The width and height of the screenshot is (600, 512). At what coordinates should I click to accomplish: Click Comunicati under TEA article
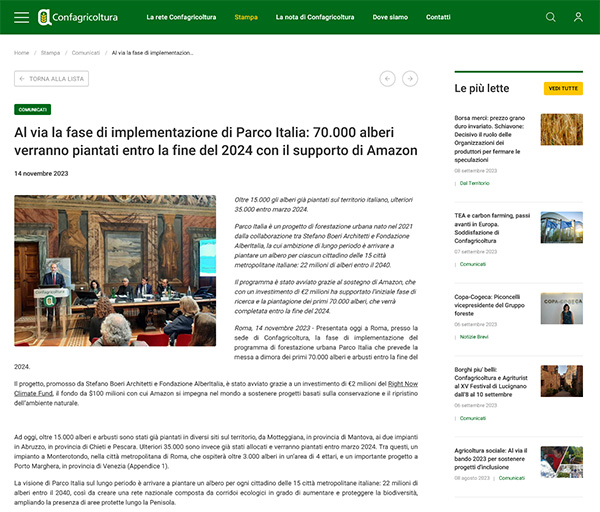[473, 264]
